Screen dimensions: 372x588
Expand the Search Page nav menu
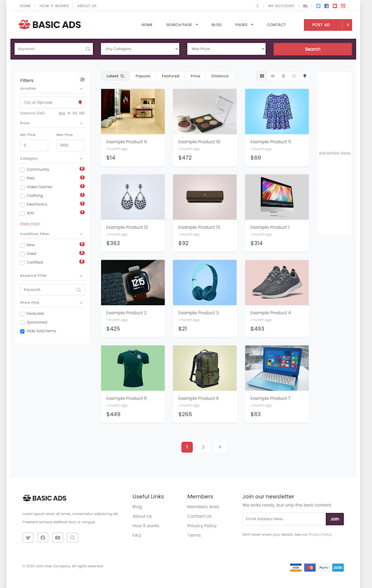click(x=182, y=25)
